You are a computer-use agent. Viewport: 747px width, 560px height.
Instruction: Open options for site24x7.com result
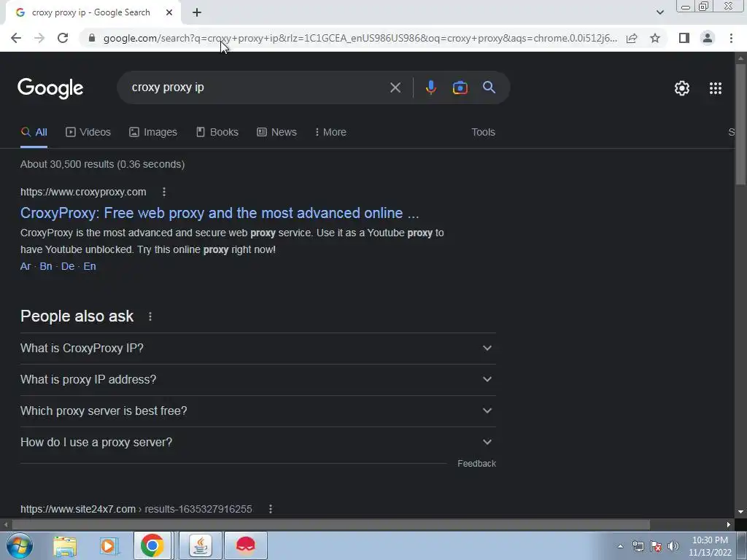click(271, 509)
